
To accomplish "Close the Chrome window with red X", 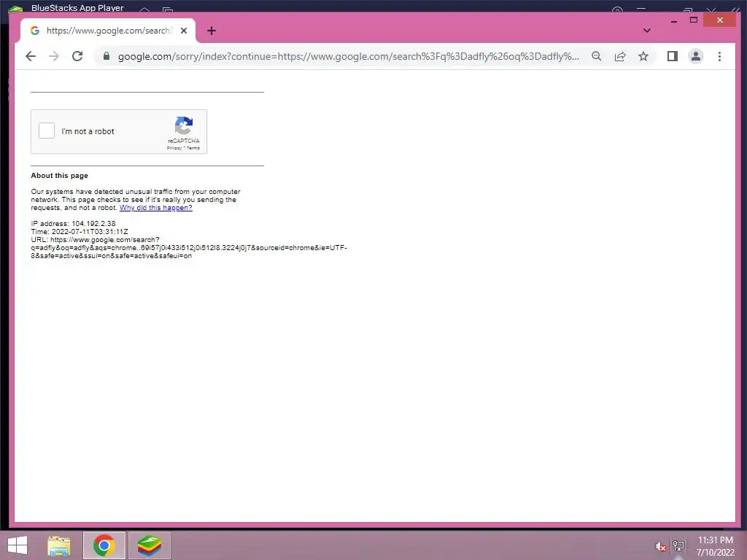I will click(x=719, y=20).
